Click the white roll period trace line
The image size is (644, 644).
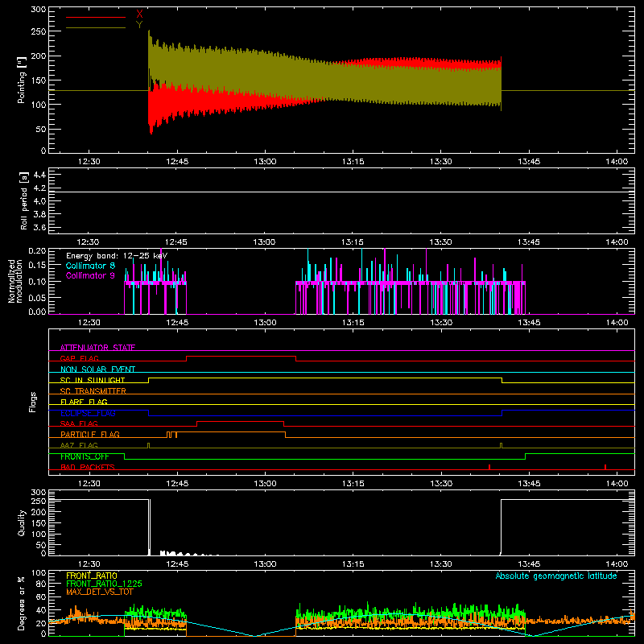341,192
